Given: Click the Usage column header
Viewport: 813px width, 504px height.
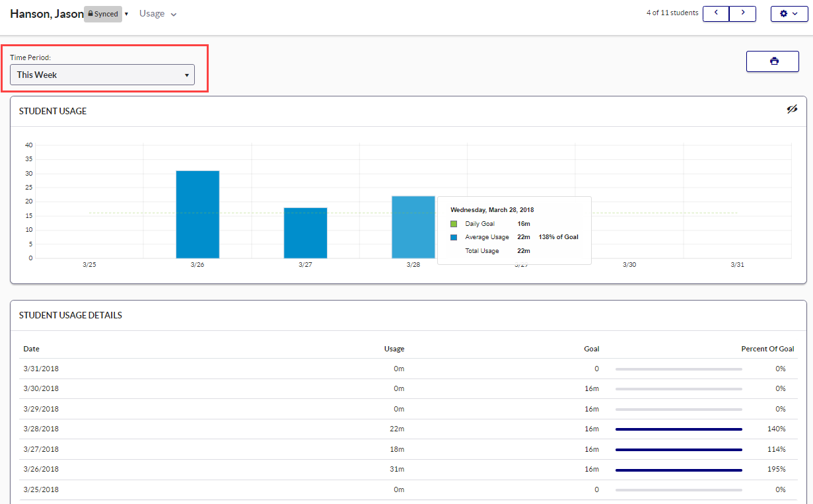Looking at the screenshot, I should [394, 349].
